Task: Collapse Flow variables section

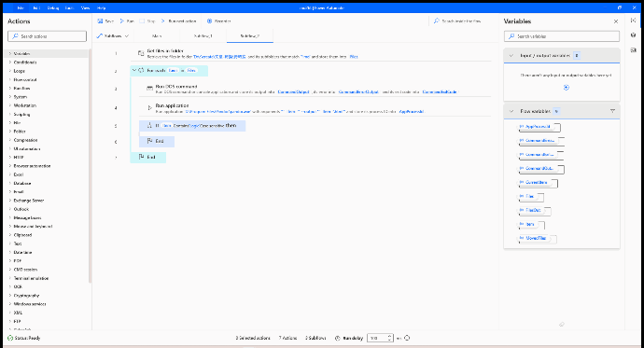Action: pos(511,111)
